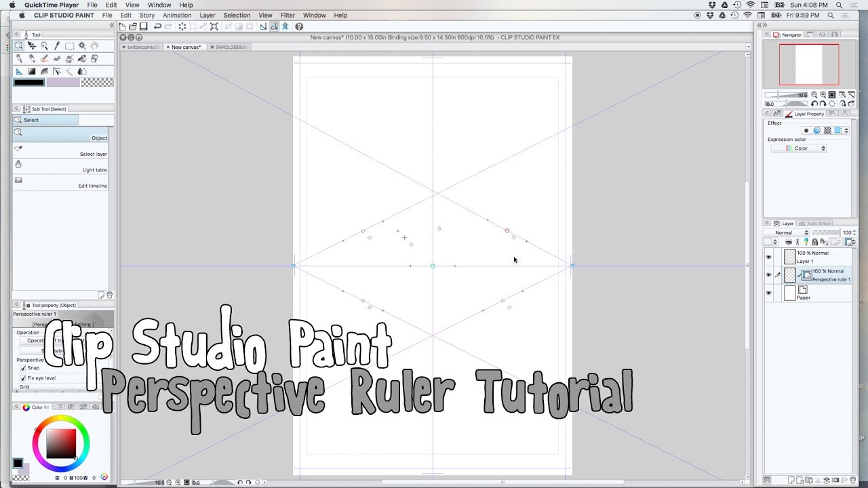
Task: Click the lavender sub color swatch
Action: pos(63,82)
